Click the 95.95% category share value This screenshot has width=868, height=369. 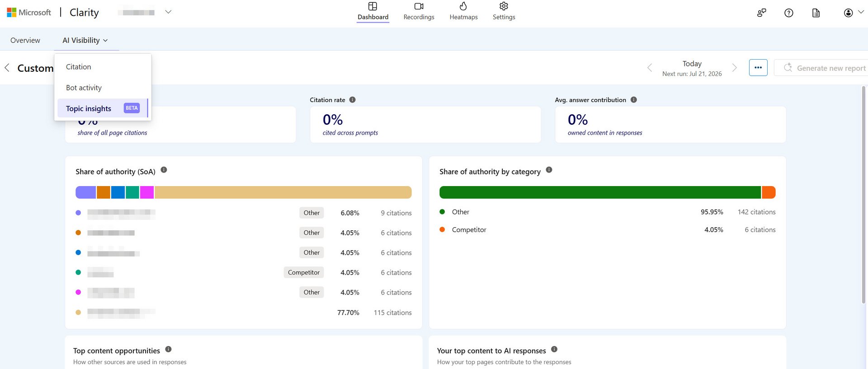click(x=712, y=212)
